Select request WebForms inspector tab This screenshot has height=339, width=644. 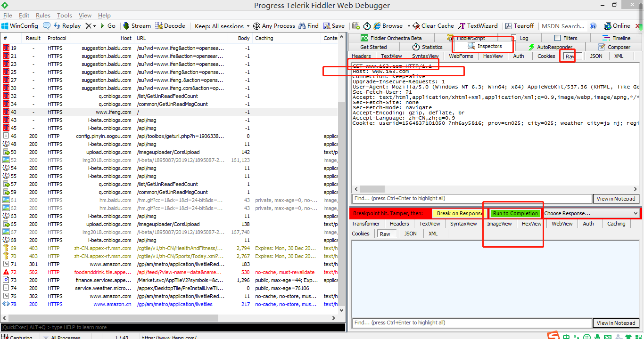pos(461,56)
